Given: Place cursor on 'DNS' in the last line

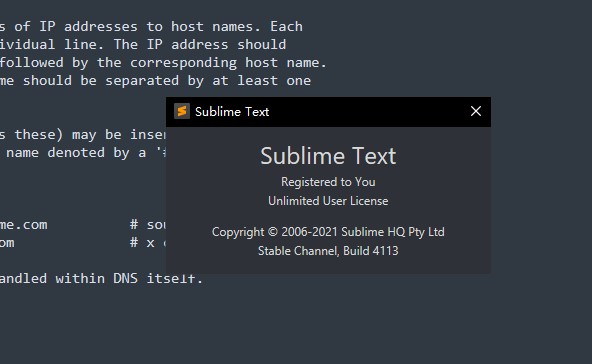Looking at the screenshot, I should coord(125,279).
